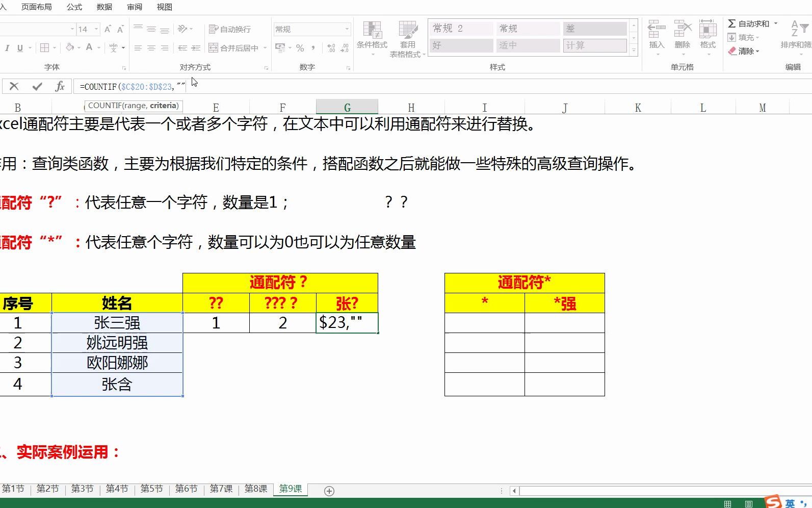Apply font color A
Image resolution: width=812 pixels, height=508 pixels.
(89, 48)
